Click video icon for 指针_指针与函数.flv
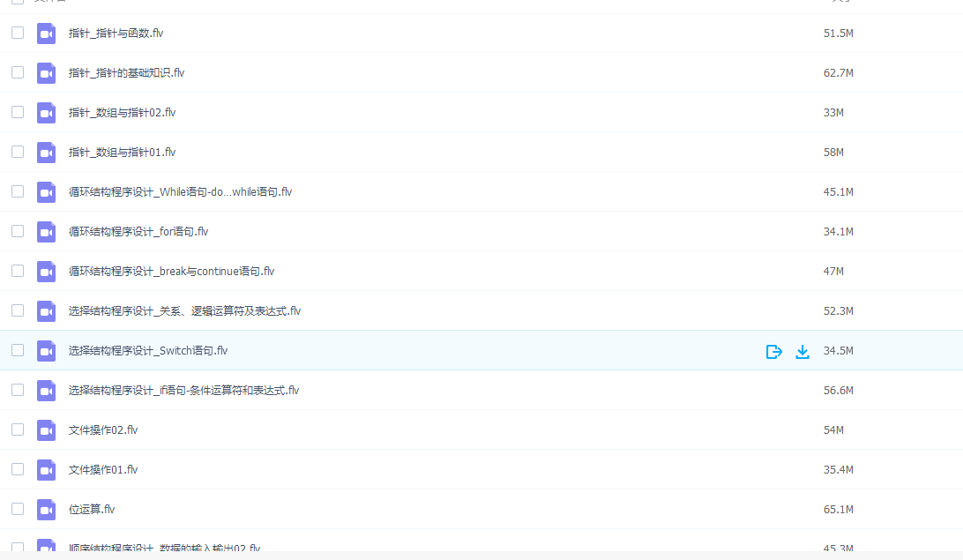 (x=46, y=34)
